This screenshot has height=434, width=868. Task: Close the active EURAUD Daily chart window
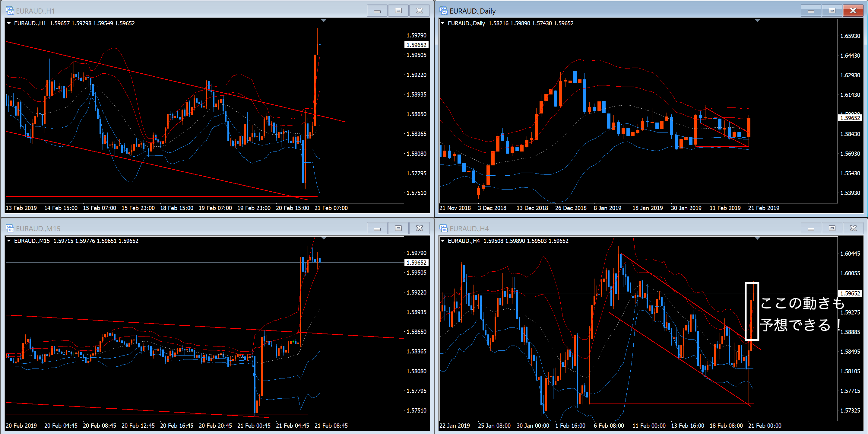pyautogui.click(x=853, y=11)
